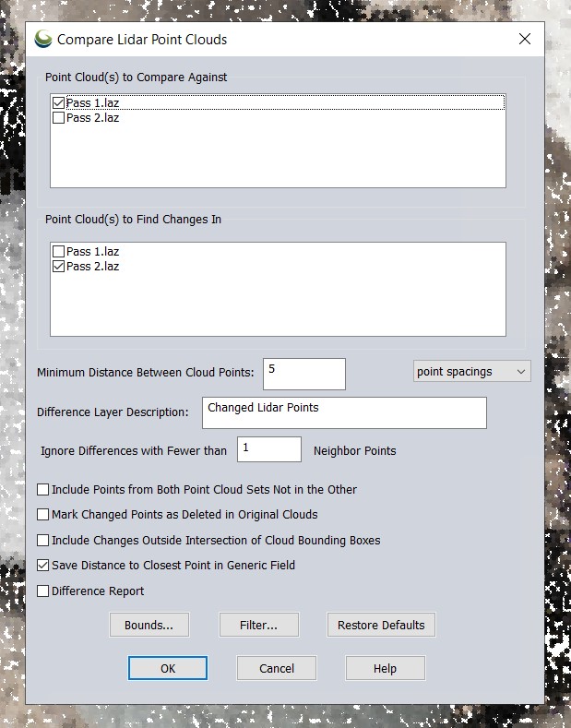Check Pass 2.laz in Compare Against list
The height and width of the screenshot is (728, 571).
click(x=58, y=117)
